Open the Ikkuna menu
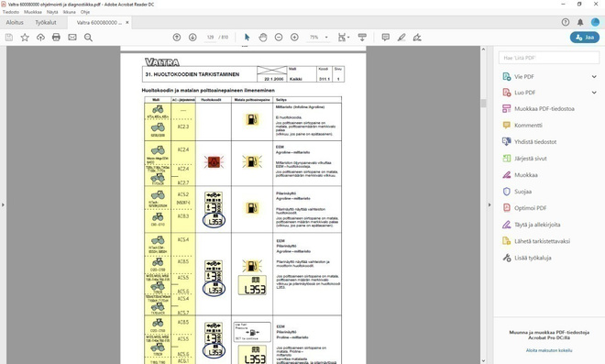The height and width of the screenshot is (364, 605). point(70,12)
